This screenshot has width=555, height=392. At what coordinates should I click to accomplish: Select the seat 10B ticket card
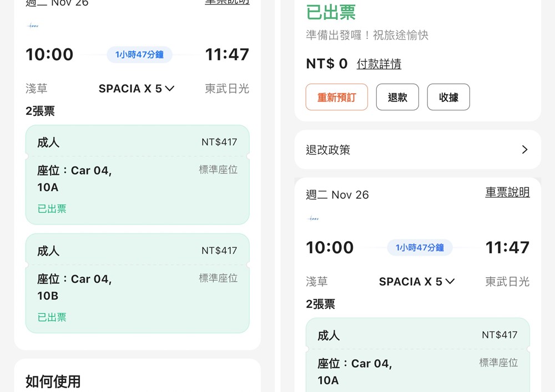point(137,283)
